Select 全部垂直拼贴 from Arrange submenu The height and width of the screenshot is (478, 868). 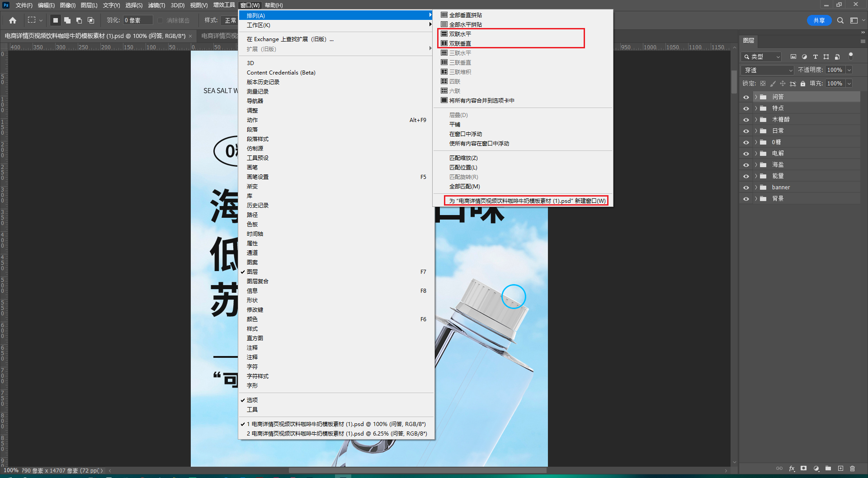click(466, 15)
